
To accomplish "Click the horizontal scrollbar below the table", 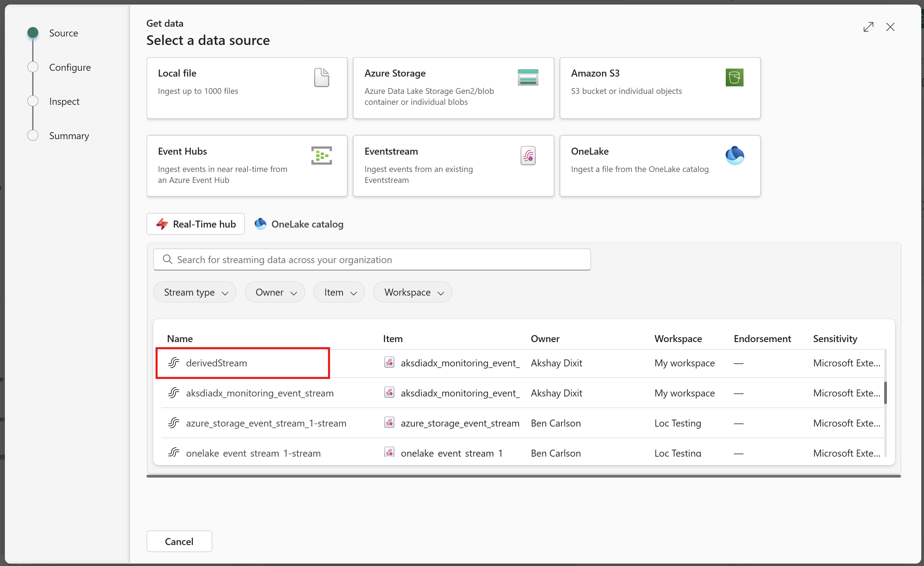I will tap(524, 476).
